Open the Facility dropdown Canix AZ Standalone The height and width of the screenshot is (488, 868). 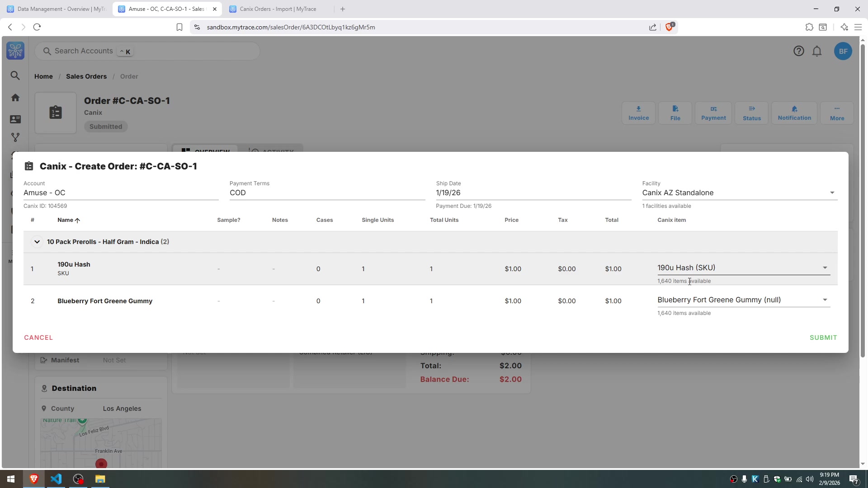tap(740, 193)
